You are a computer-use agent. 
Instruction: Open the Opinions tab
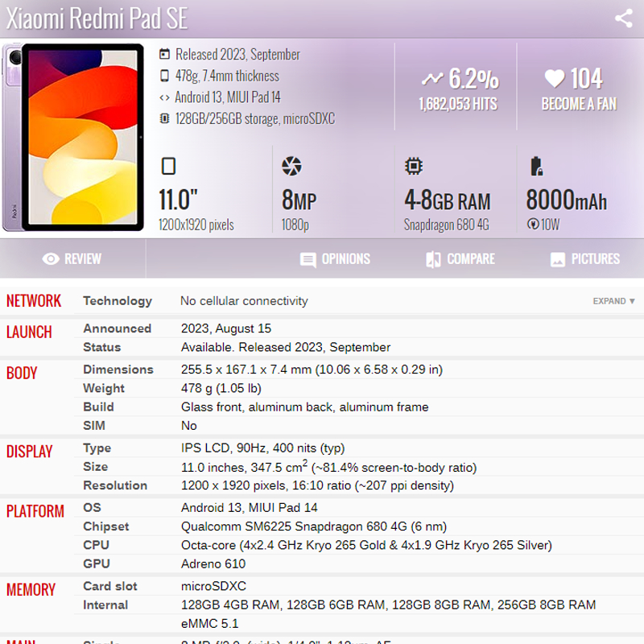(x=335, y=259)
